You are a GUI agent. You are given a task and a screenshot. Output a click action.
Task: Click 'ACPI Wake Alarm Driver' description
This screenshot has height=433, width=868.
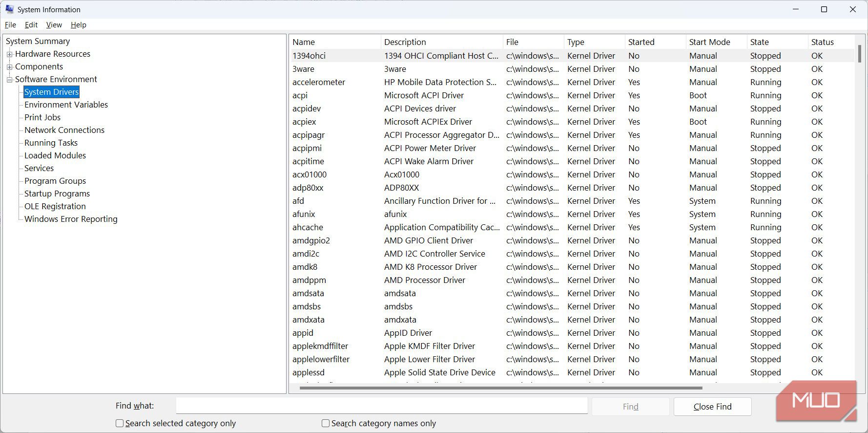(429, 161)
